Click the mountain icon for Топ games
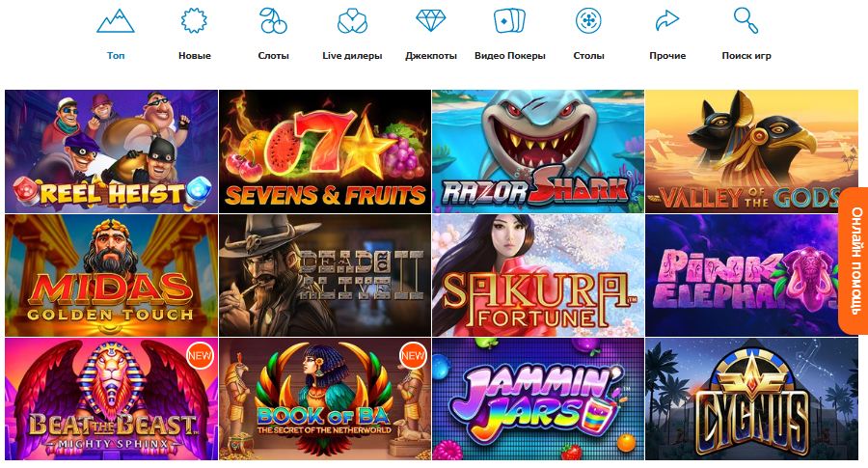 [116, 21]
